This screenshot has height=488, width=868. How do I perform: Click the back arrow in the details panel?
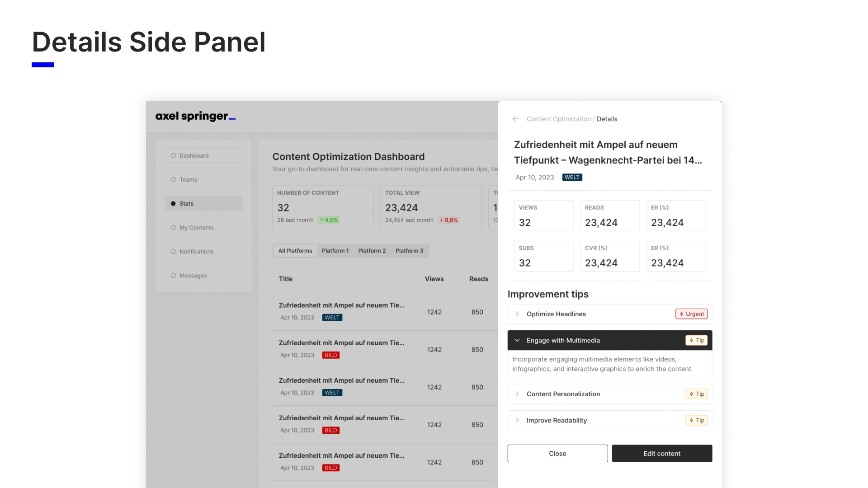[x=515, y=119]
